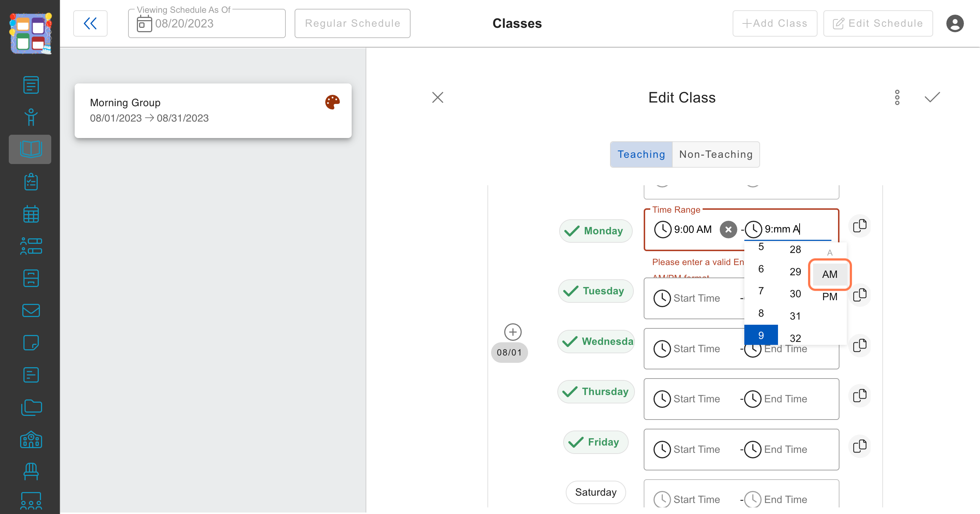Click the user account avatar icon

click(x=954, y=23)
